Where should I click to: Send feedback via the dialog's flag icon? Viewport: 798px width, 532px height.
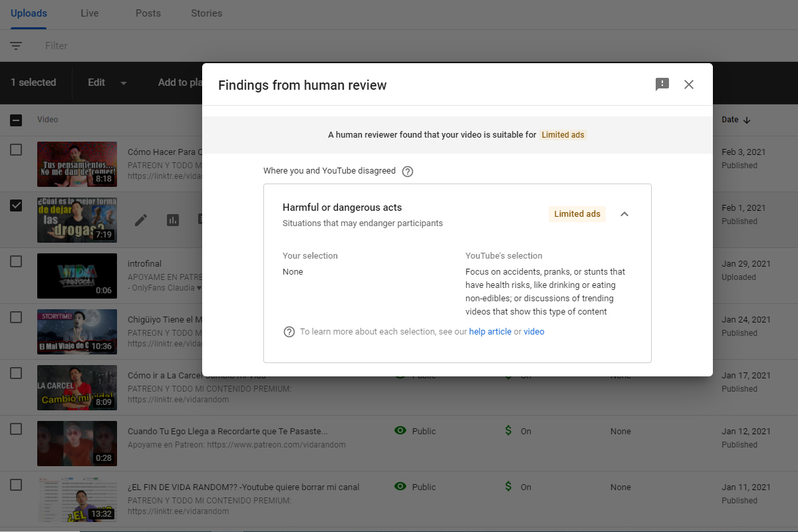[x=662, y=84]
